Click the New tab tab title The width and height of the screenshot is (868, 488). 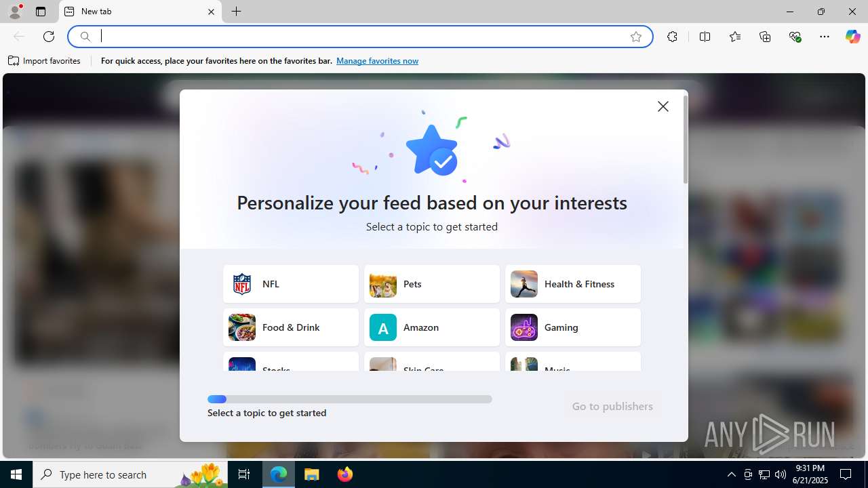(x=96, y=12)
